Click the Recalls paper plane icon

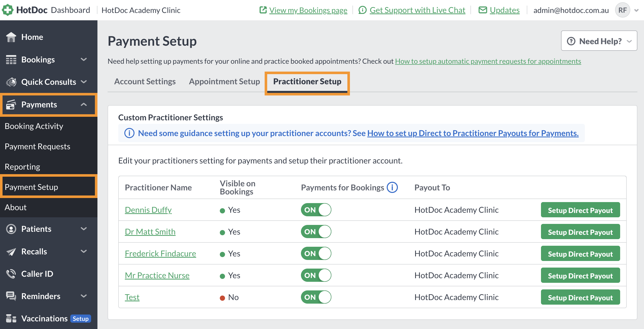11,252
